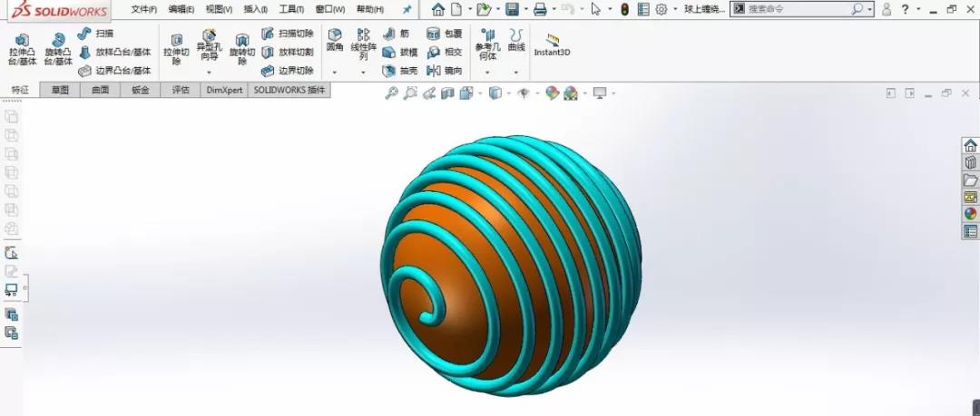Screen dimensions: 980x416
Task: Apply the 镜向 mirror feature
Action: (x=444, y=71)
